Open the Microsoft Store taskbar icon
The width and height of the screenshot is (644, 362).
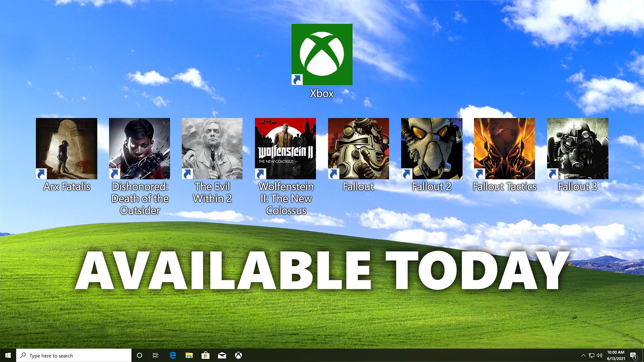coord(206,356)
